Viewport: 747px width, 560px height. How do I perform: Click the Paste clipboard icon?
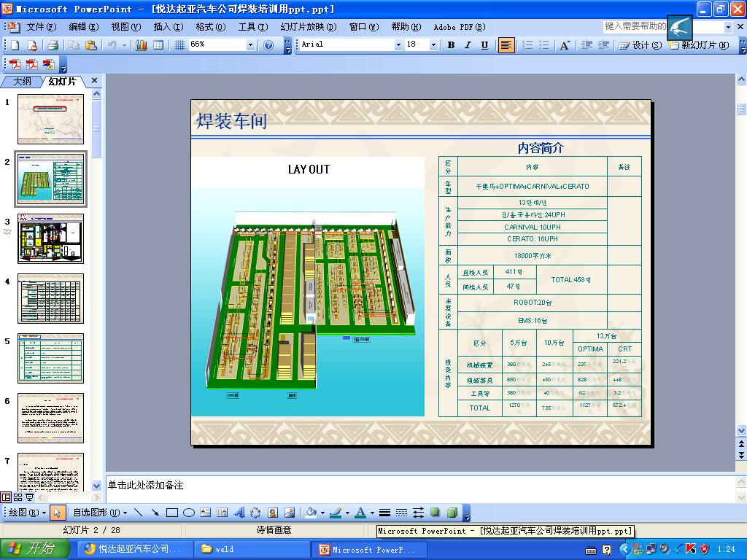(90, 44)
